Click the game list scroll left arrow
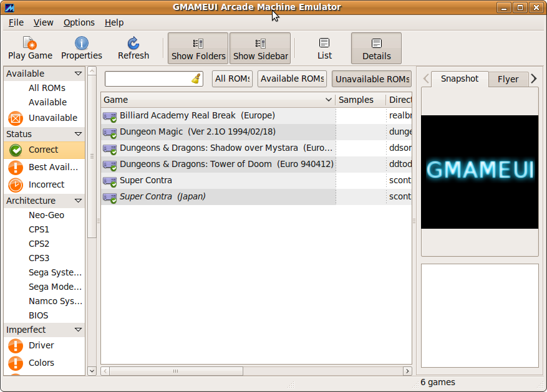Screen dimensions: 547x392 (105, 371)
